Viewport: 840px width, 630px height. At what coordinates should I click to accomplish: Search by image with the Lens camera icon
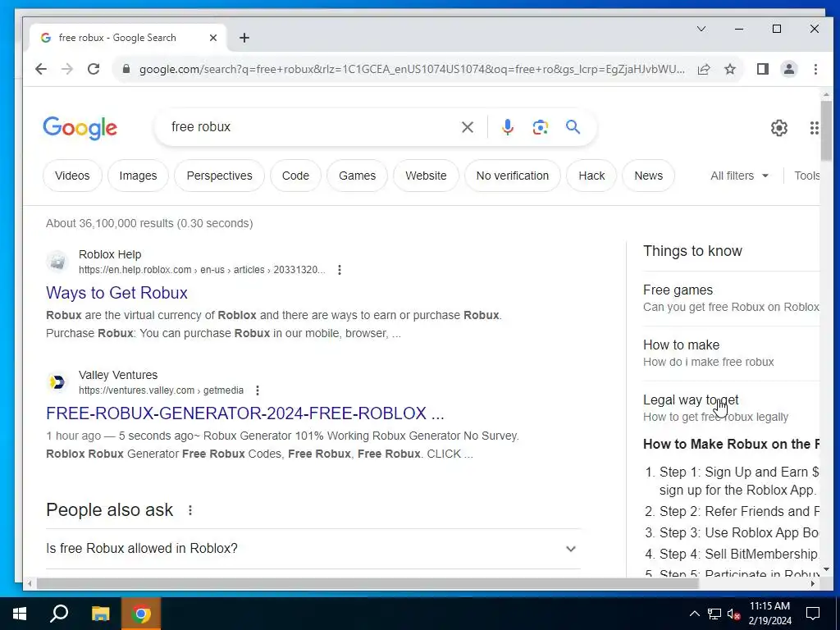coord(540,127)
